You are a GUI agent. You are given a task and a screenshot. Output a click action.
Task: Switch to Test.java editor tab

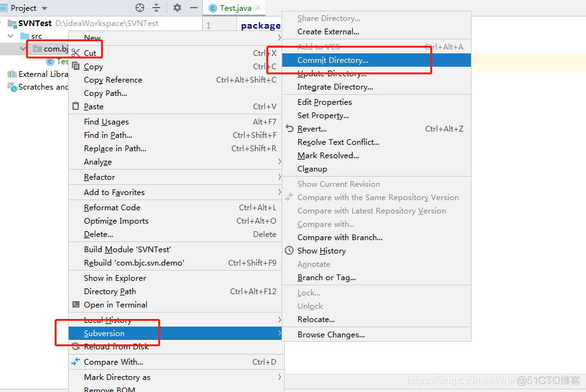[x=235, y=8]
